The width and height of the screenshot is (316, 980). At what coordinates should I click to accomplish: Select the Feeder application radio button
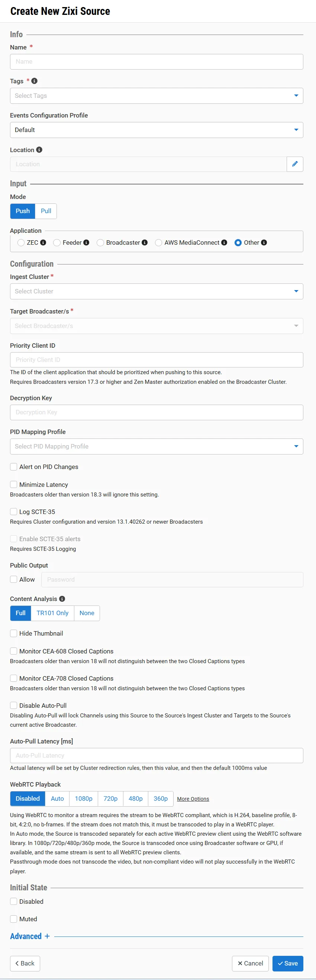(x=57, y=243)
